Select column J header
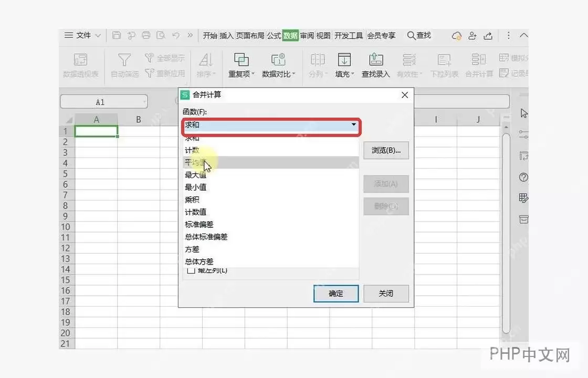The height and width of the screenshot is (378, 588). point(478,119)
